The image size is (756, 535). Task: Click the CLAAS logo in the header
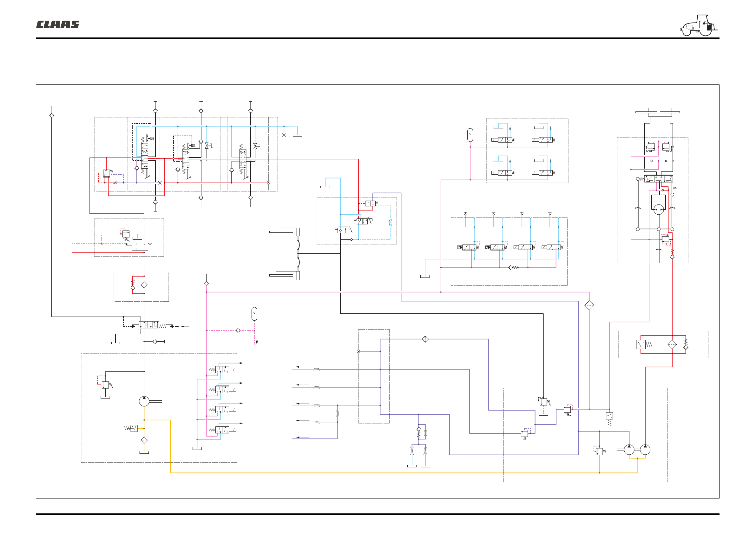coord(58,25)
